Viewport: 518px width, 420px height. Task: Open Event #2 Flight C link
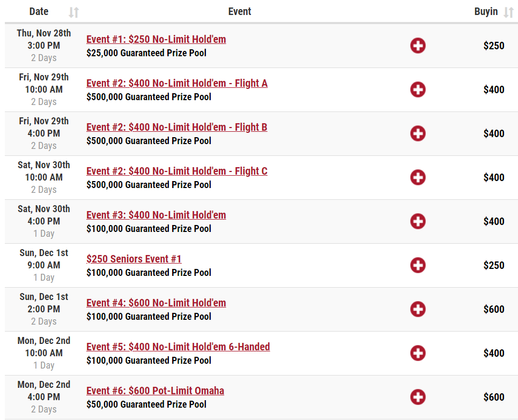177,171
